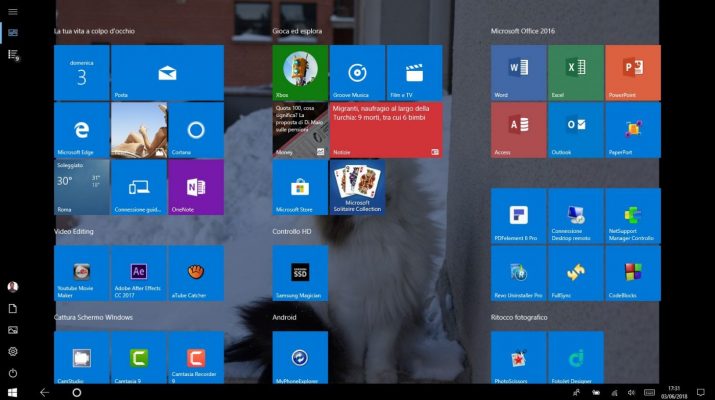Launch PowerPoint from its tile

tap(633, 73)
